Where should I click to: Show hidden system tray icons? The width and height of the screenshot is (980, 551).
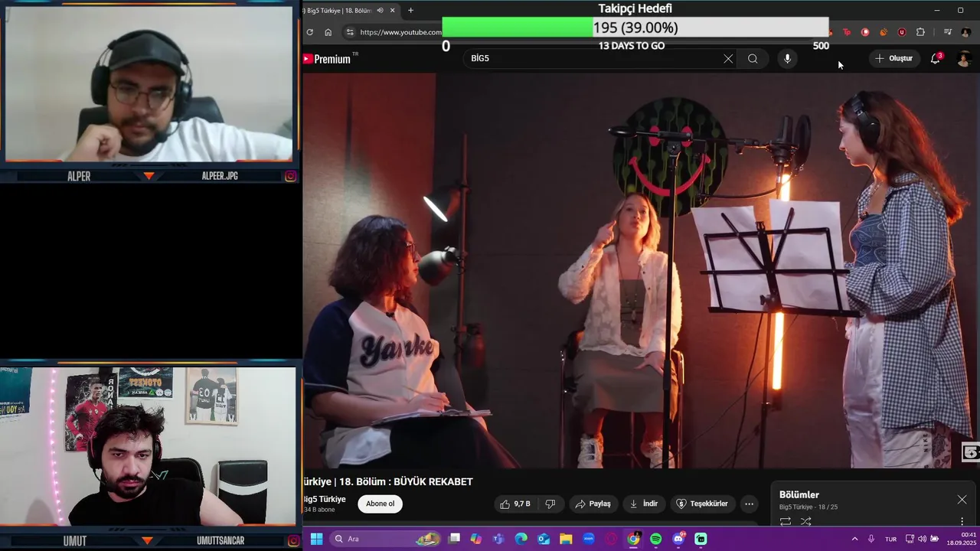(x=854, y=539)
